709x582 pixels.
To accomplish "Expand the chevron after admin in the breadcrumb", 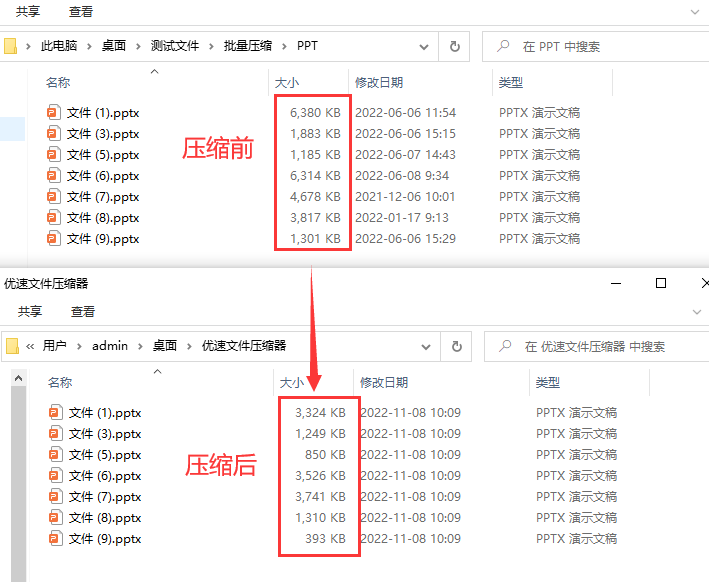I will click(x=140, y=346).
